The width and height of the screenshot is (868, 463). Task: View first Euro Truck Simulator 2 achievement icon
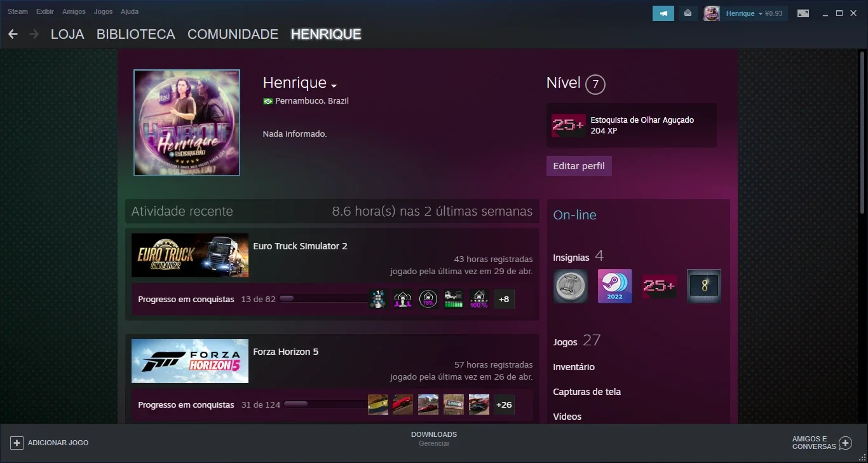[378, 299]
